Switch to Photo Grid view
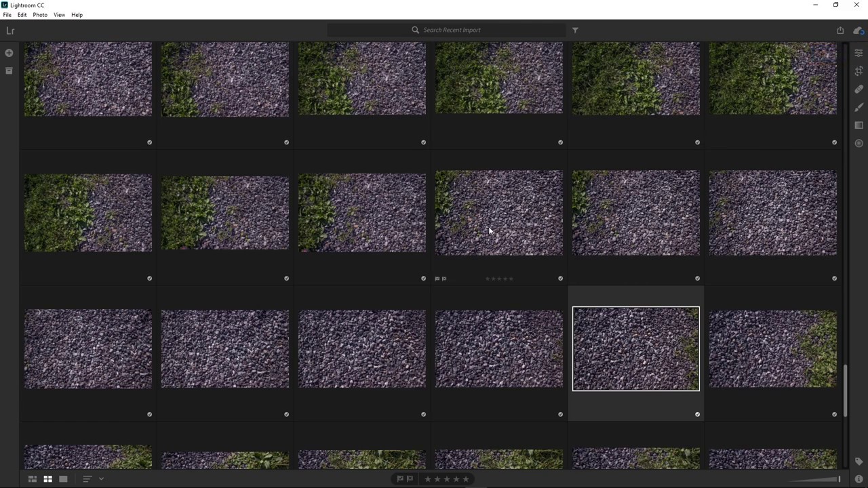This screenshot has height=488, width=868. (x=32, y=479)
